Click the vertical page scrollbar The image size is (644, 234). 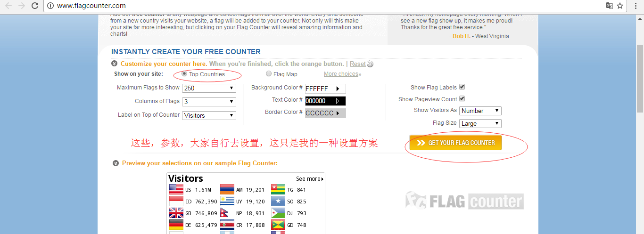coord(640,79)
